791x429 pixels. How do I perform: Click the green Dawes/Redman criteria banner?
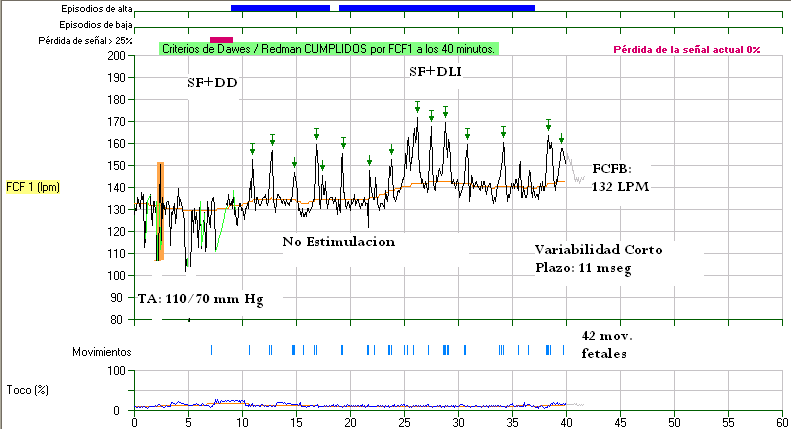328,48
